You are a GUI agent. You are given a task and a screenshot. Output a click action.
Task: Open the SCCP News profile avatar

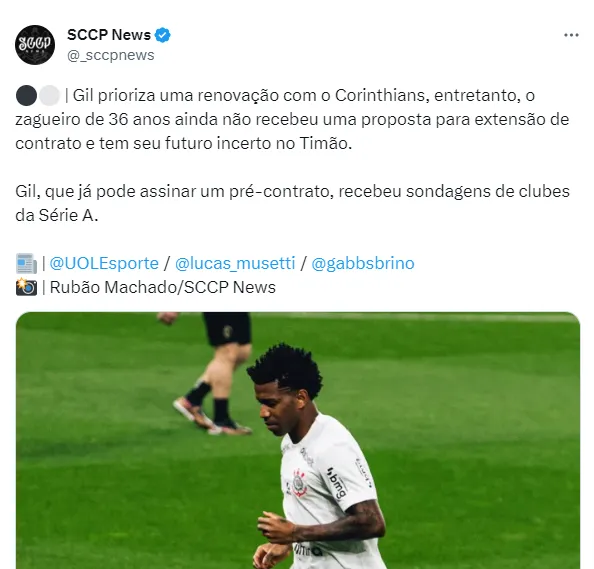[35, 45]
